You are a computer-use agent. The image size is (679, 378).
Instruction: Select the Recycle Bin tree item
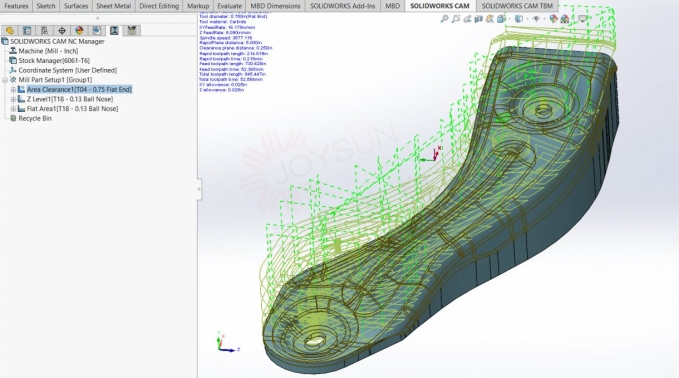click(35, 118)
